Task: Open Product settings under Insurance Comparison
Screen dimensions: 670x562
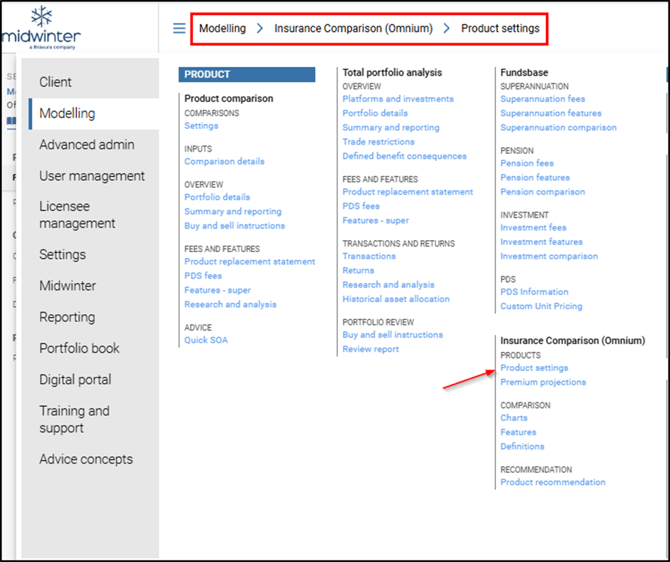Action: (x=534, y=368)
